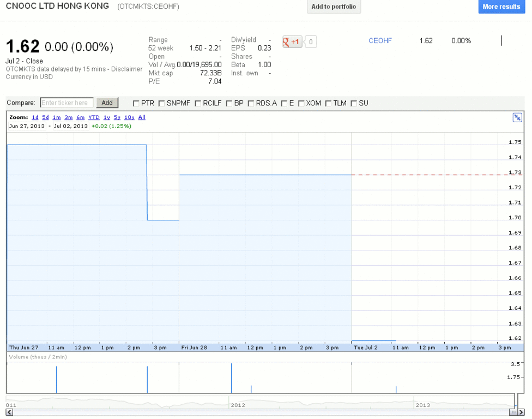The height and width of the screenshot is (419, 532).
Task: Check the BP compare checkbox
Action: point(229,104)
